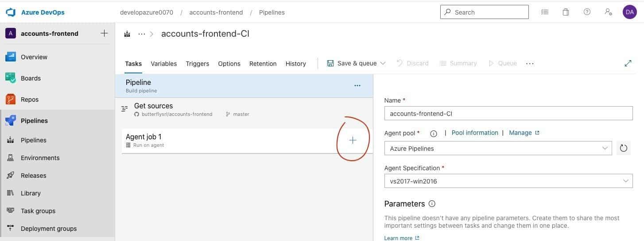Switch to the History tab
This screenshot has height=241, width=644.
pos(296,64)
